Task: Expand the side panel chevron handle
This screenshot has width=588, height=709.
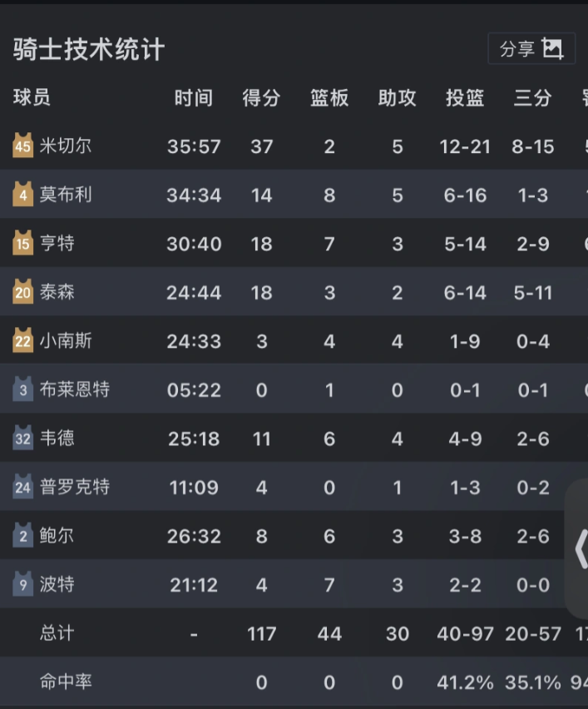Action: (580, 549)
